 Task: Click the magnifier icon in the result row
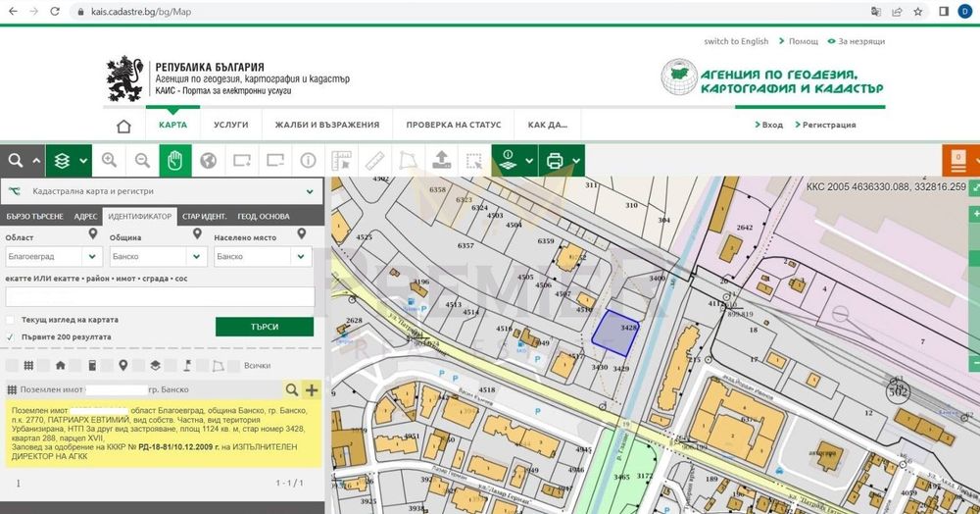click(x=291, y=390)
